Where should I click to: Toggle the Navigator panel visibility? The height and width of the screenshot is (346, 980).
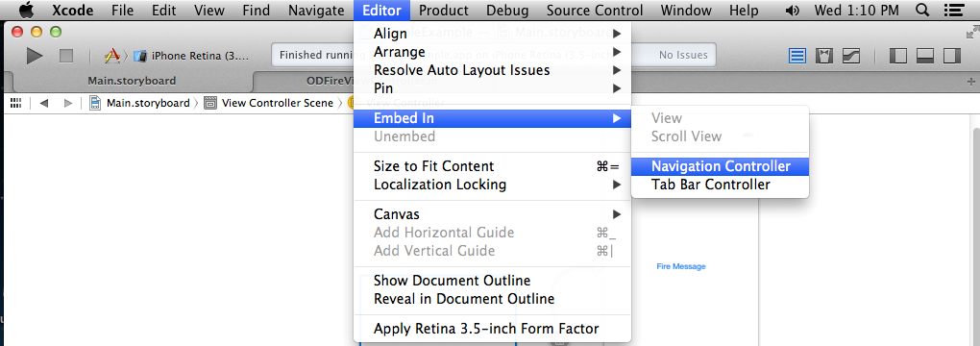tap(897, 56)
